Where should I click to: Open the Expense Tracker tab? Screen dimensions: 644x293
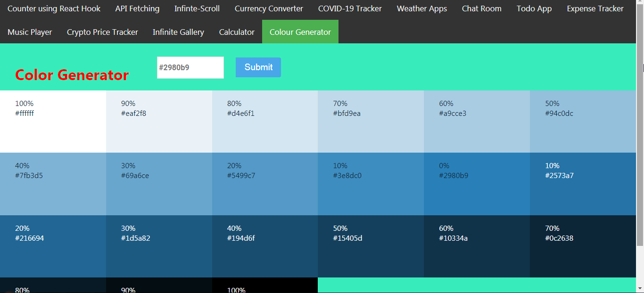[595, 8]
